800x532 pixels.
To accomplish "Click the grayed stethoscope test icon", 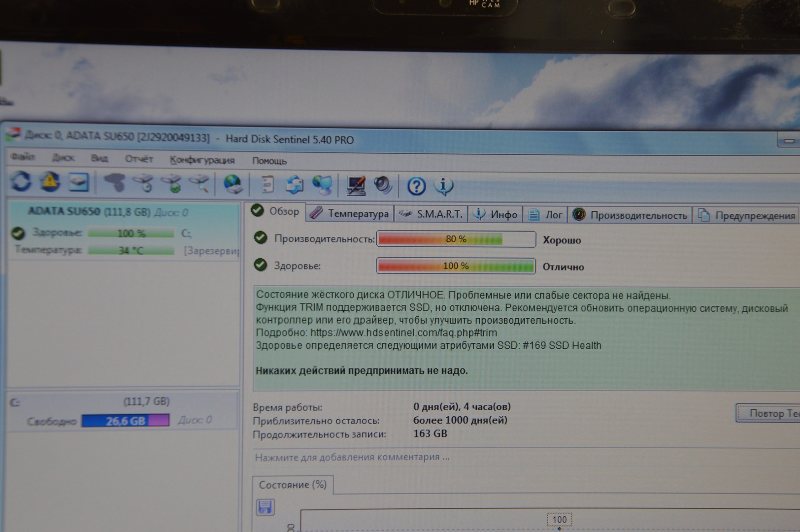I will click(114, 183).
